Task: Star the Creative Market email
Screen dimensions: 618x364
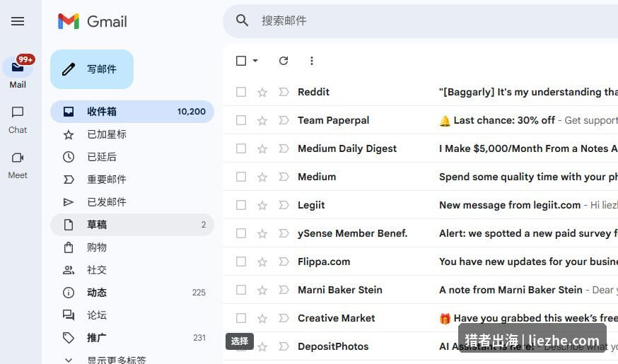Action: click(x=262, y=318)
